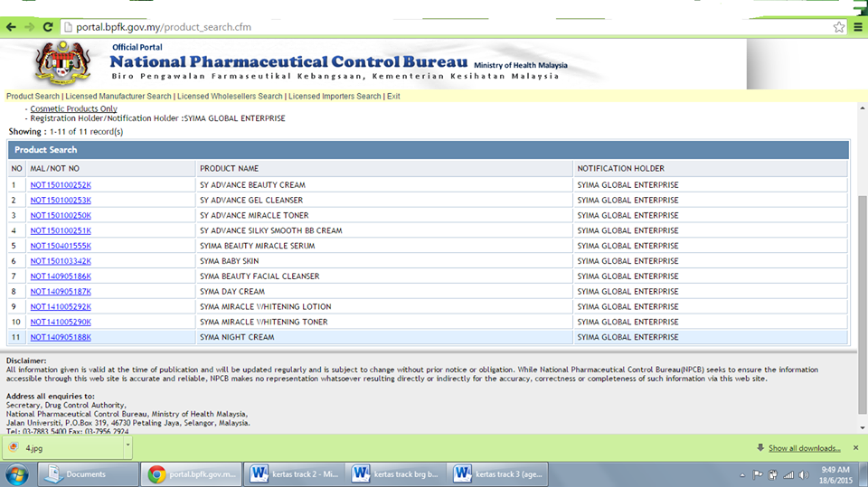Viewport: 868px width, 487px height.
Task: Show hidden tray icons arrow
Action: (x=742, y=475)
